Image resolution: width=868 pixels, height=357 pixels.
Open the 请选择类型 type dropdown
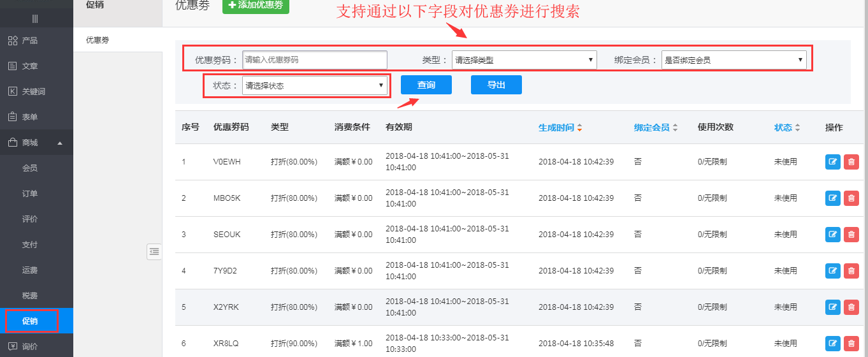click(524, 60)
